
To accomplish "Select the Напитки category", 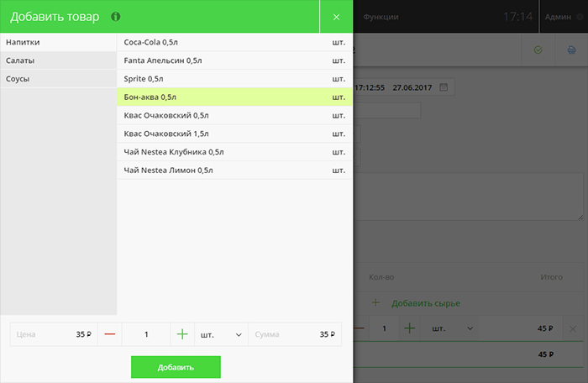I will click(x=58, y=42).
